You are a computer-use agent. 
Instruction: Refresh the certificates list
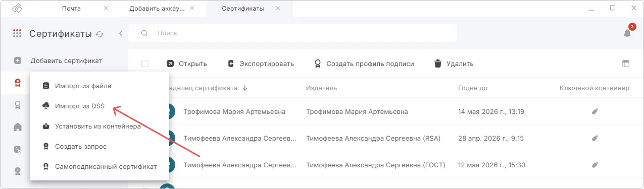click(x=100, y=34)
